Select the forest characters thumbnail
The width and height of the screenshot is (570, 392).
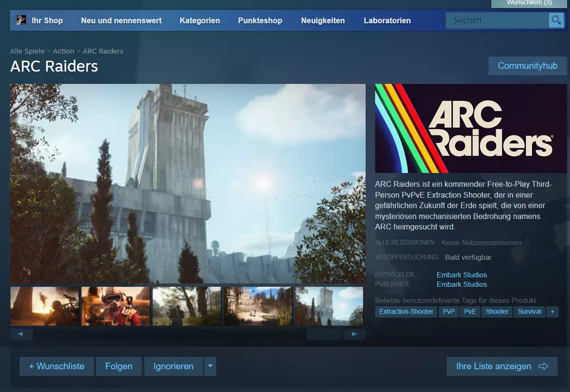coord(187,306)
